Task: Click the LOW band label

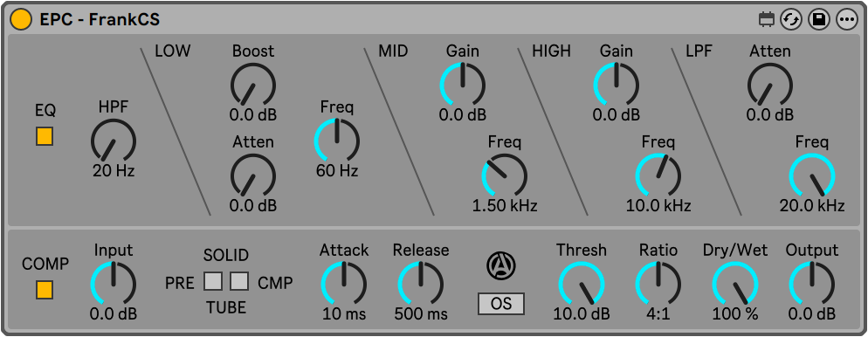Action: point(172,52)
